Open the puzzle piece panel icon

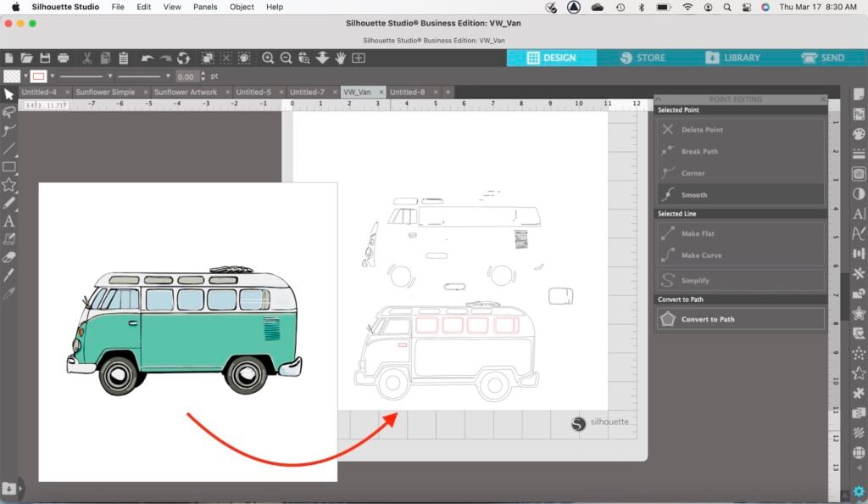click(859, 393)
